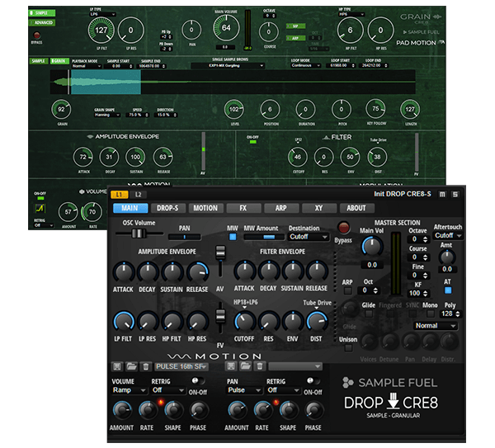Open the Single Sample Browse dropdown in Grain window

coord(228,66)
